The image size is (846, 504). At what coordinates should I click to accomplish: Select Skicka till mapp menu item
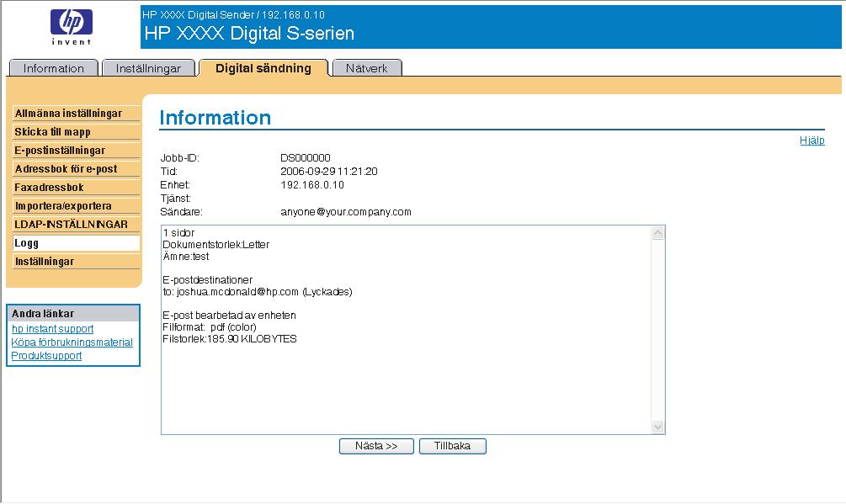click(x=76, y=132)
